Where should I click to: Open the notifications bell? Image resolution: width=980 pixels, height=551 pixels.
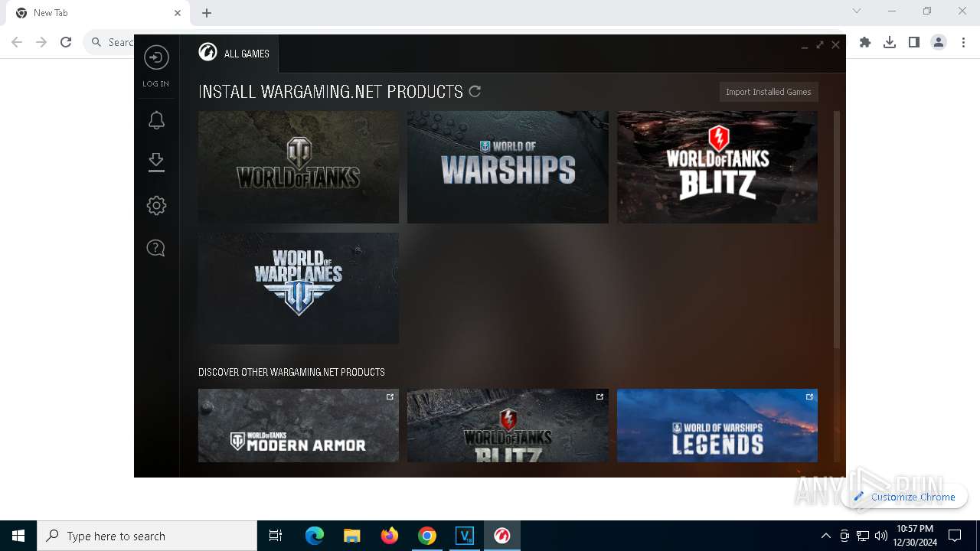(x=156, y=120)
